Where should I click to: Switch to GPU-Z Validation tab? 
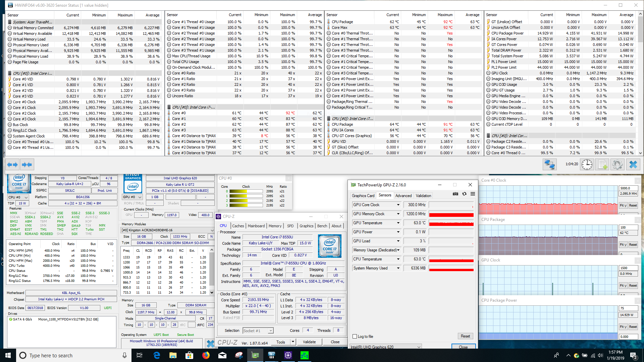point(423,195)
